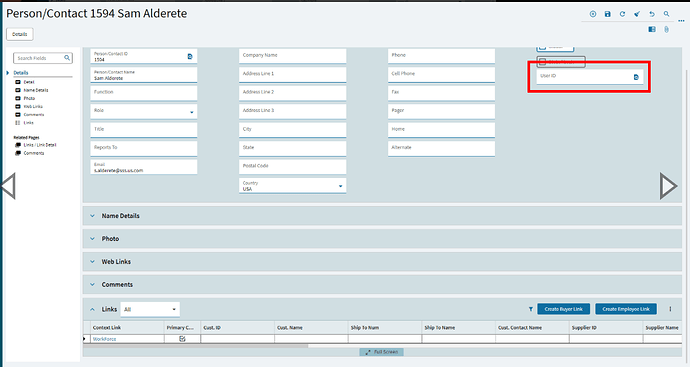The height and width of the screenshot is (367, 690).
Task: Click the Cust. ID column header
Action: pyautogui.click(x=238, y=327)
